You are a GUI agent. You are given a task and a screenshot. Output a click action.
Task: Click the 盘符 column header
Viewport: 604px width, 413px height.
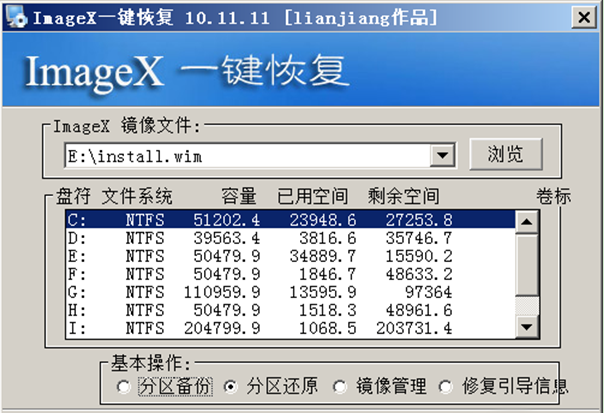click(x=73, y=196)
